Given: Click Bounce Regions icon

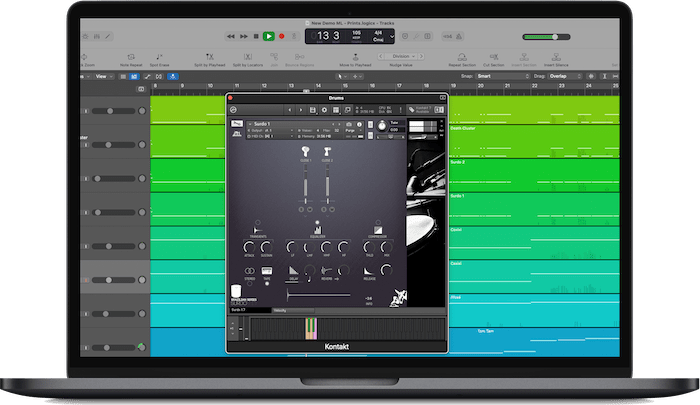Looking at the screenshot, I should tap(300, 57).
